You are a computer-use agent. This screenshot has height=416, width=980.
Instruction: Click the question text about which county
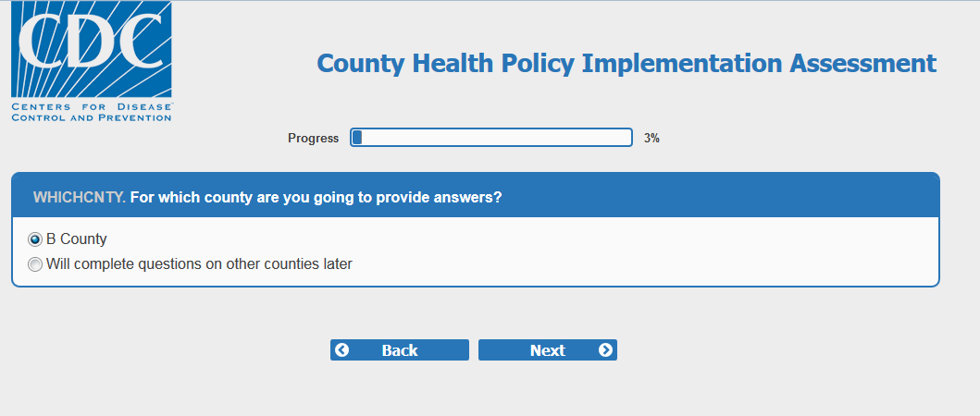(x=316, y=197)
